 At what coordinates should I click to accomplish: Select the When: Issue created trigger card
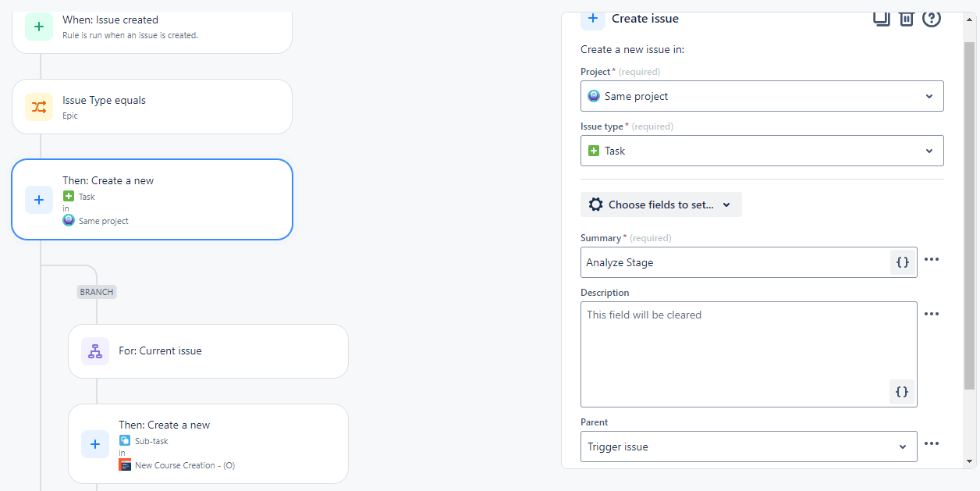click(x=152, y=31)
